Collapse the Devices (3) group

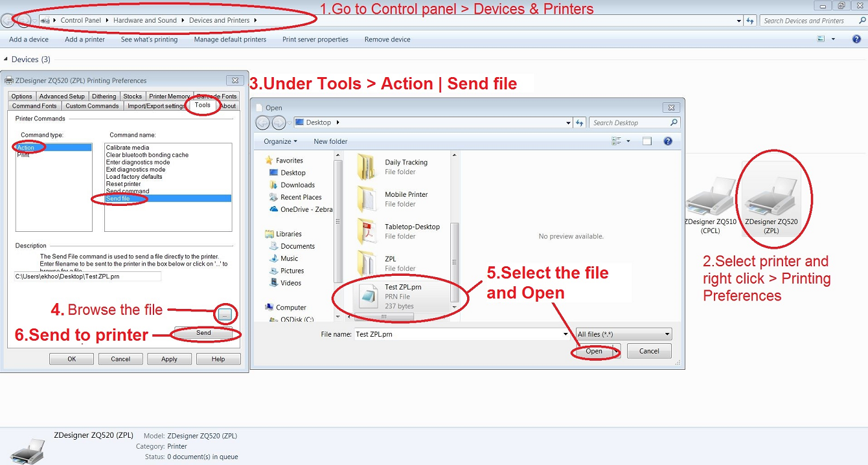coord(5,60)
